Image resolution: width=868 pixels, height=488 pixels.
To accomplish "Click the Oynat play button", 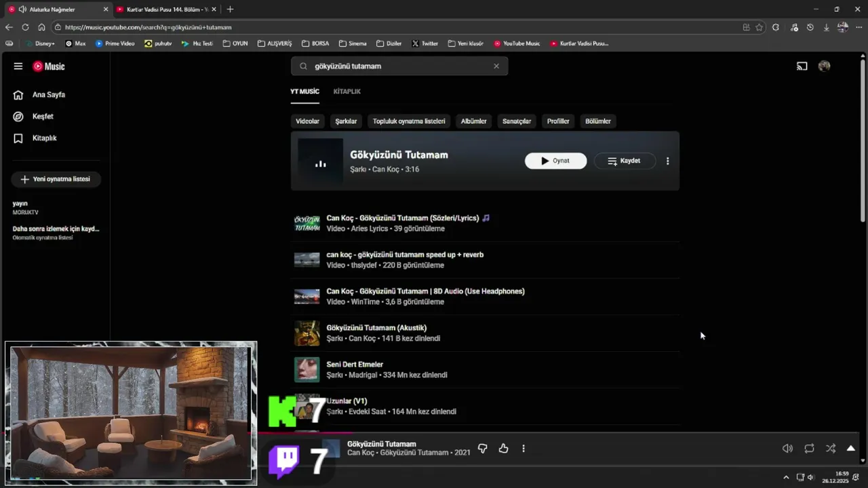I will [555, 161].
